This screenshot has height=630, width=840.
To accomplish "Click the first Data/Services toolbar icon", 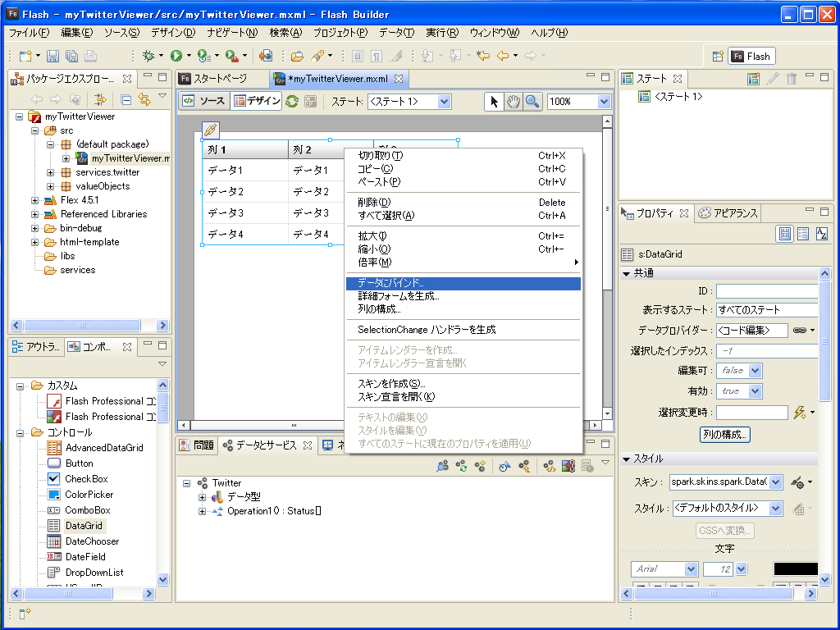I will 442,466.
